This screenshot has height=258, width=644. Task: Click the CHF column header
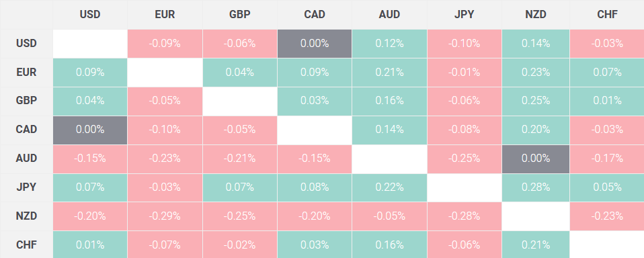pos(606,14)
